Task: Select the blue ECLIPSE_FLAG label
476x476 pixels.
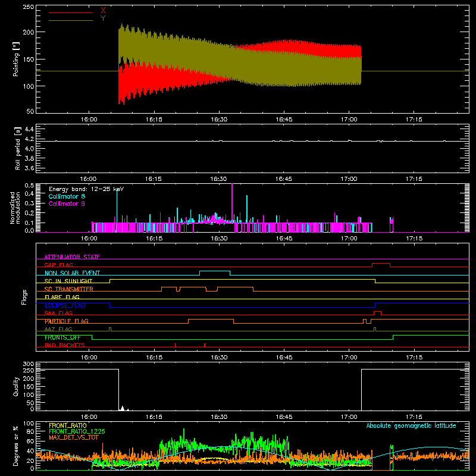Action: [x=65, y=305]
